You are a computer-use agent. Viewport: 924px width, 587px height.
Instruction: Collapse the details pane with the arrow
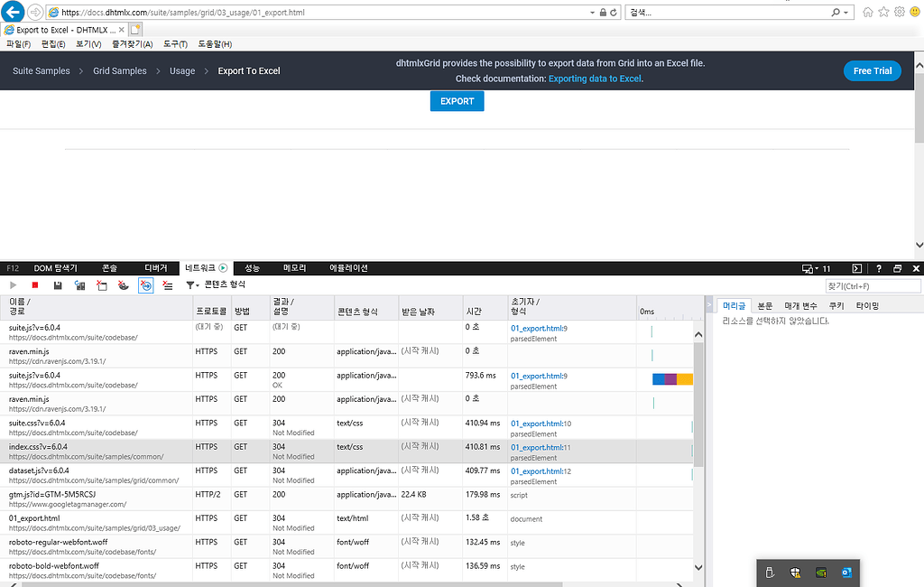[709, 305]
